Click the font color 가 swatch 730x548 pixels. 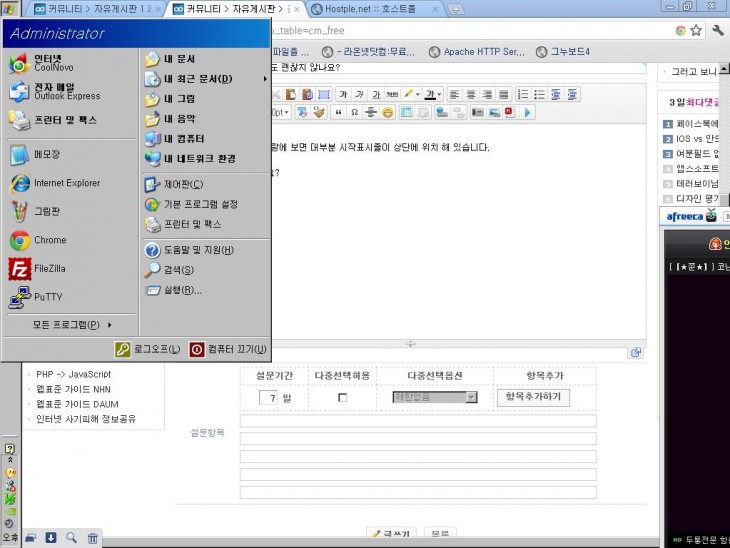point(430,95)
